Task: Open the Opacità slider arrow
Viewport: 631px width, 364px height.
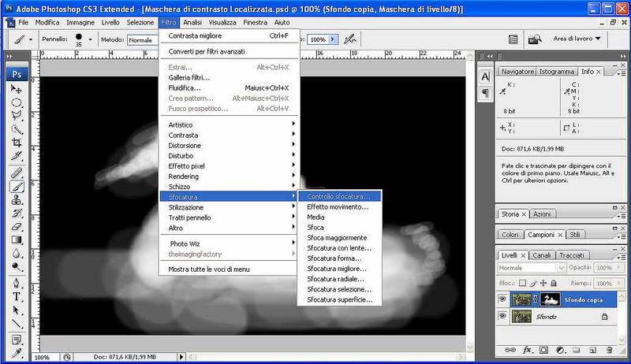Action: 618,268
